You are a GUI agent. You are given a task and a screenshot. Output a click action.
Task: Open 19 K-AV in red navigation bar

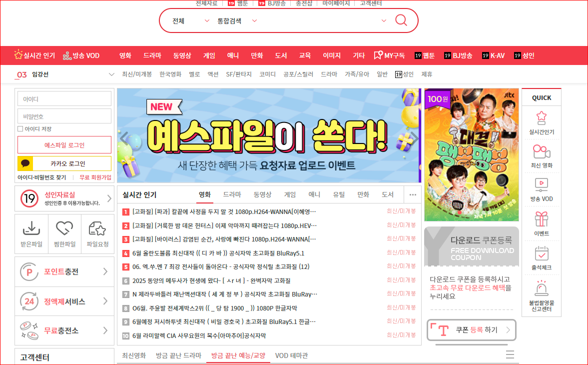coord(493,55)
